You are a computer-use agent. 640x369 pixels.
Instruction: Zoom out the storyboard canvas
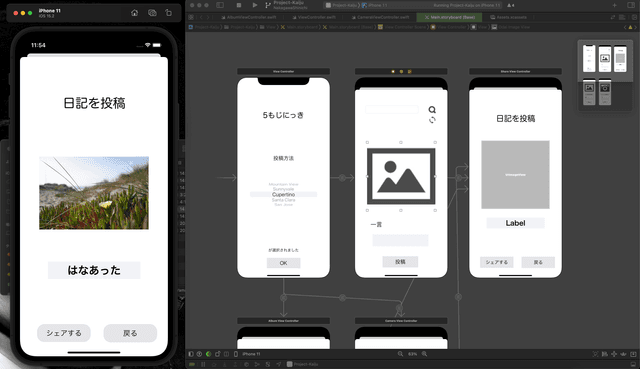click(400, 354)
